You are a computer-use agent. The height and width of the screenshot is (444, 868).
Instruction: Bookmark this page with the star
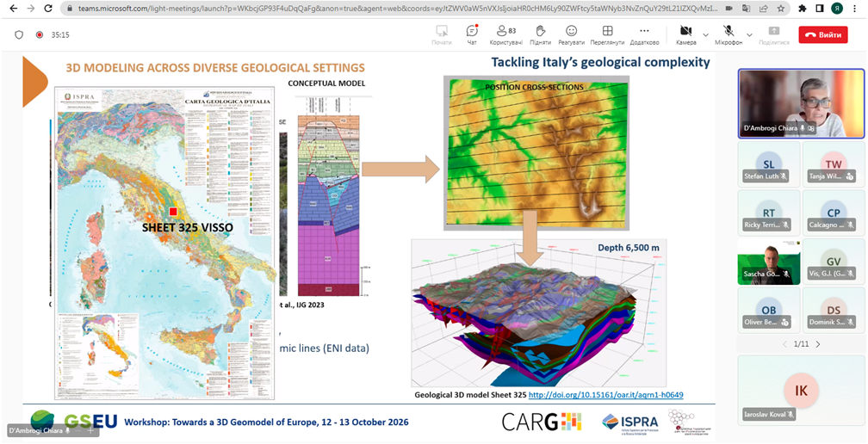pyautogui.click(x=780, y=9)
